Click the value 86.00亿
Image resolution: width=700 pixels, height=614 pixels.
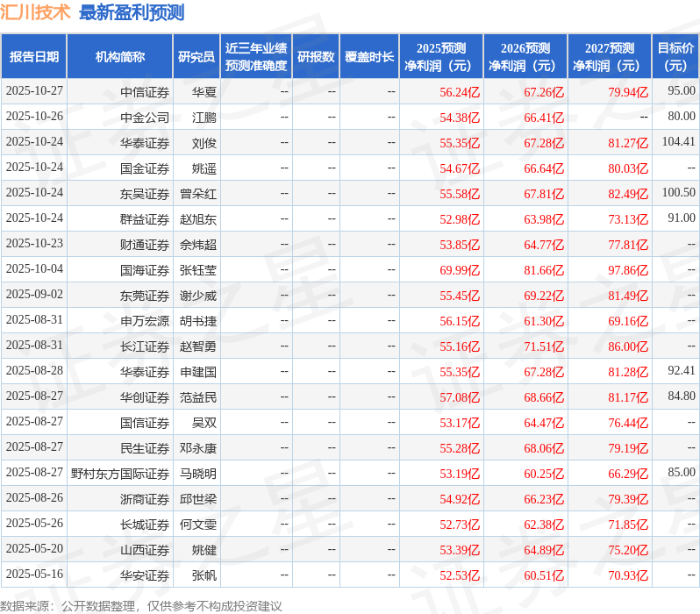[628, 347]
